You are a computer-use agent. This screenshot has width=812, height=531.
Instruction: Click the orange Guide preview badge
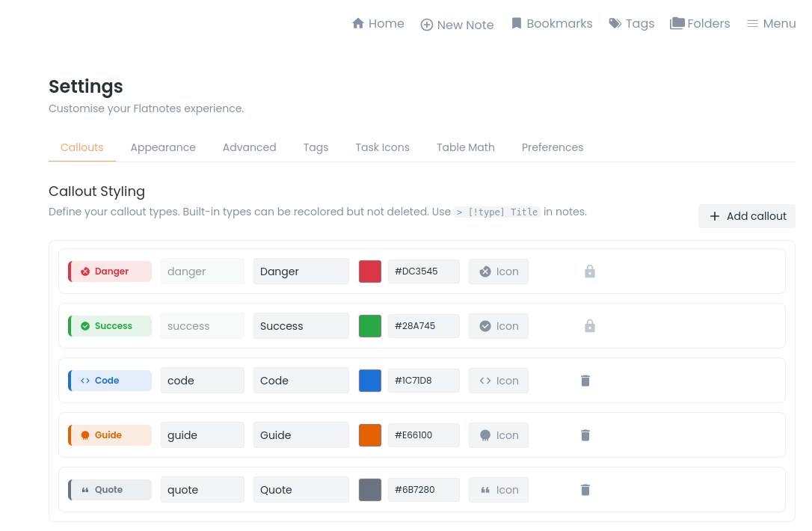click(110, 435)
